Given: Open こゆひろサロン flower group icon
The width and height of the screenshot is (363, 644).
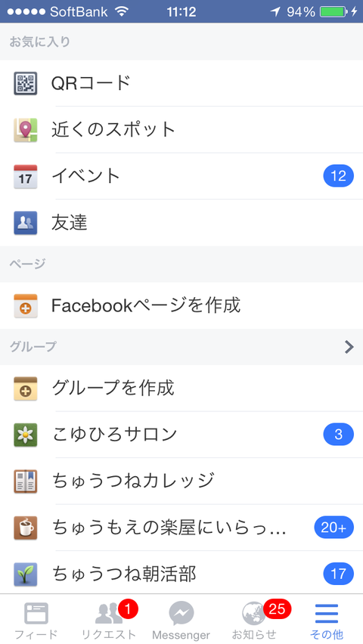Looking at the screenshot, I should [26, 435].
